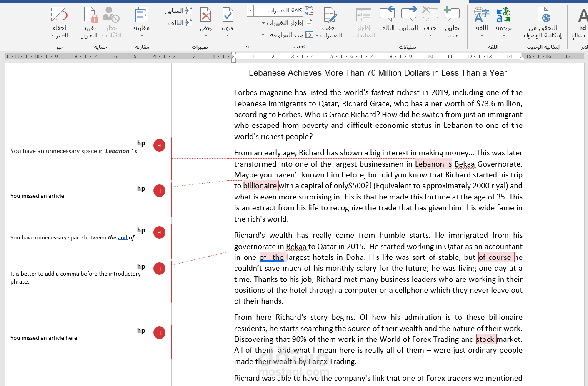This screenshot has width=588, height=386.
Task: Open the Accept (قبول) dropdown arrow
Action: 228,36
